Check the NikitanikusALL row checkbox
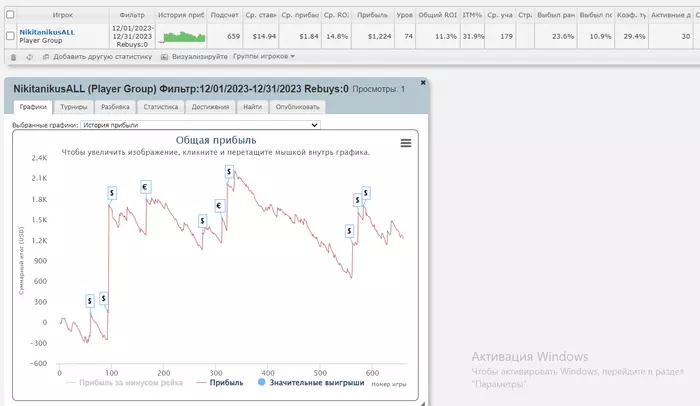The width and height of the screenshot is (700, 406). [x=10, y=36]
